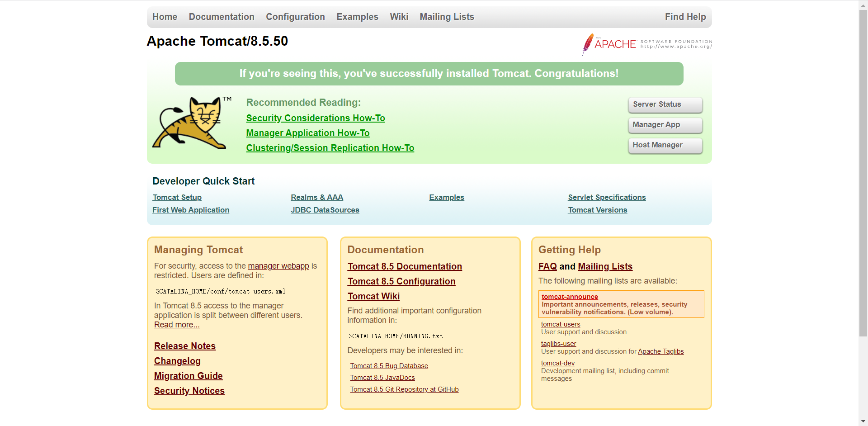Open the Home nav item

click(x=165, y=17)
